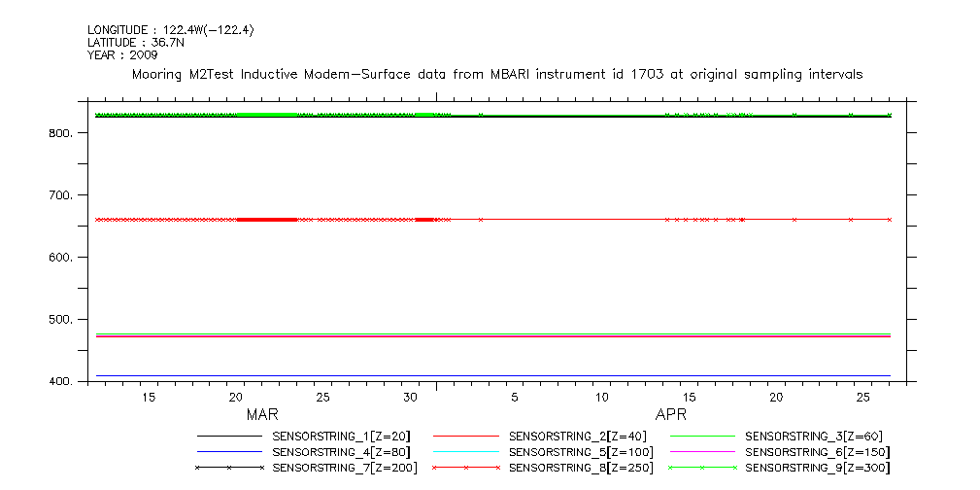Click the APR month label on x-axis
The height and width of the screenshot is (490, 980).
(671, 415)
